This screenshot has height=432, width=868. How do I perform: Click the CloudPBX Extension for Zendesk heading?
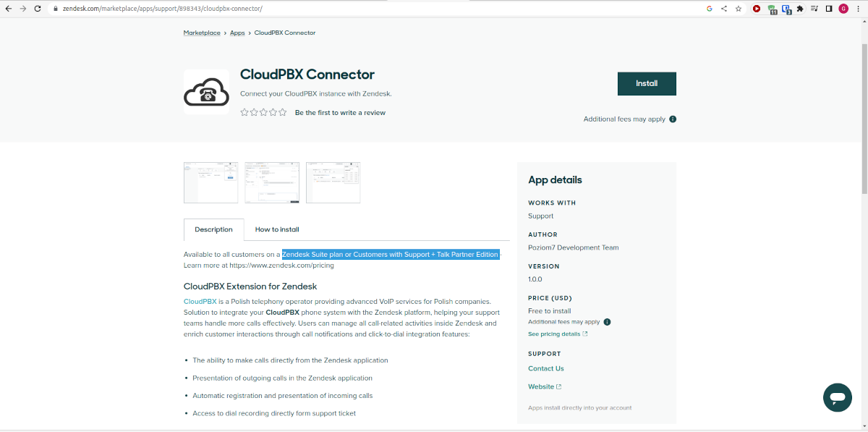[x=250, y=287]
